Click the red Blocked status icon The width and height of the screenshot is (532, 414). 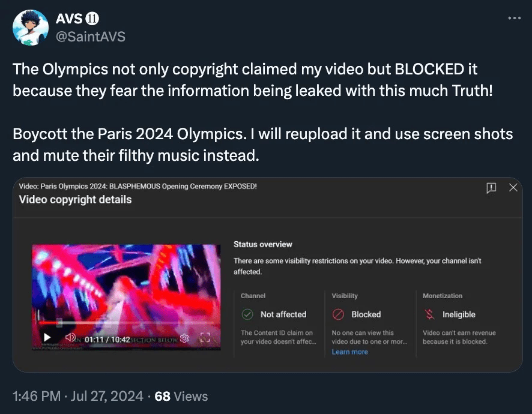click(x=338, y=314)
